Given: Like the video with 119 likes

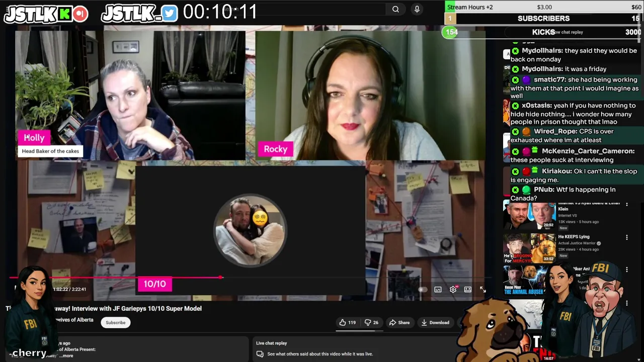Looking at the screenshot, I should pyautogui.click(x=348, y=322).
